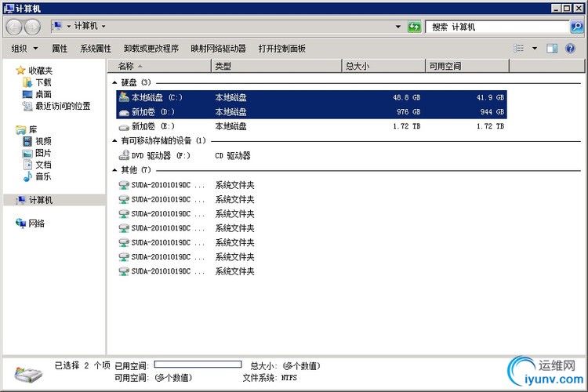Click the Back navigation arrow

(x=14, y=27)
